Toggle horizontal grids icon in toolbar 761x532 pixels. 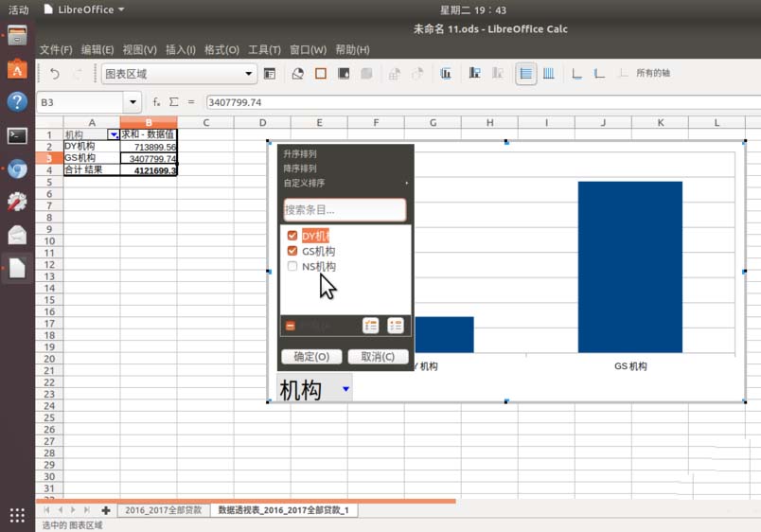pos(525,74)
